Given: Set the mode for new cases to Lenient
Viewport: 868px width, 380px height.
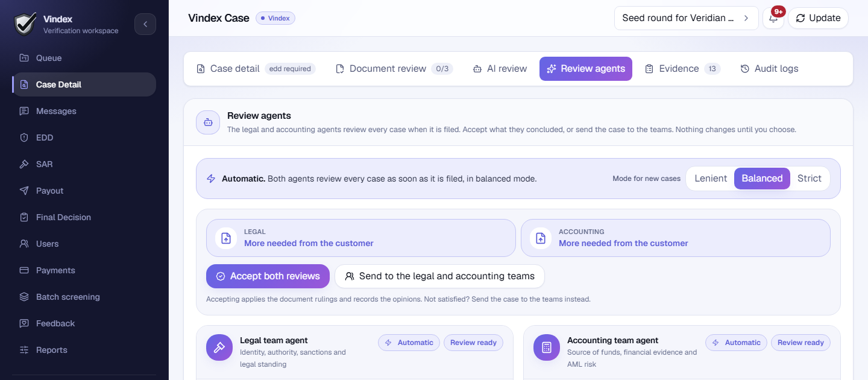Looking at the screenshot, I should coord(711,179).
